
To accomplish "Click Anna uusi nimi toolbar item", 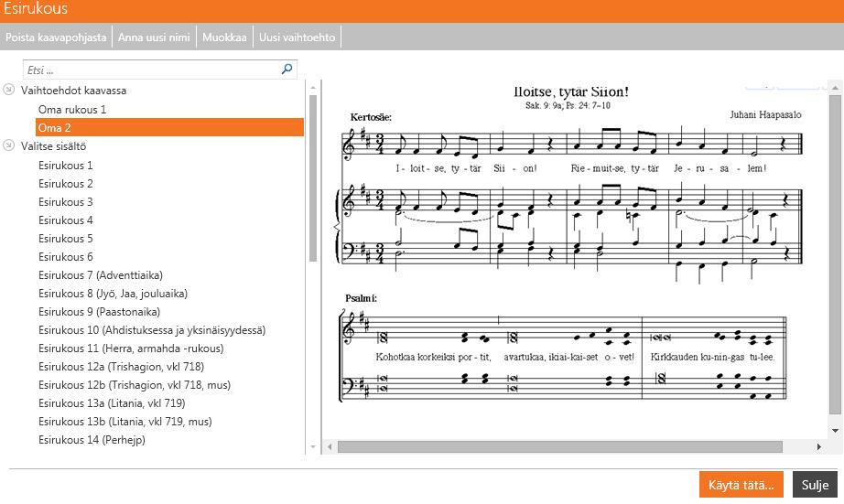I will (x=154, y=38).
